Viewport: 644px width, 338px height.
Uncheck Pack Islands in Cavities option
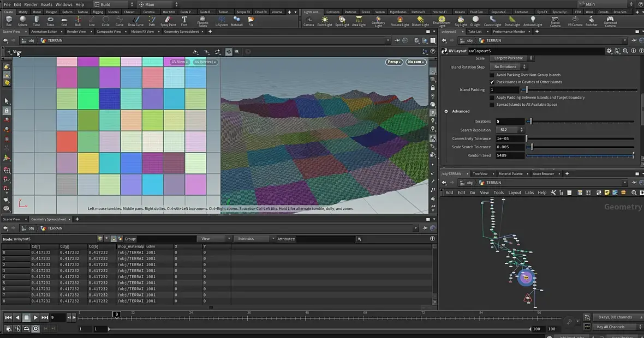[x=492, y=82]
